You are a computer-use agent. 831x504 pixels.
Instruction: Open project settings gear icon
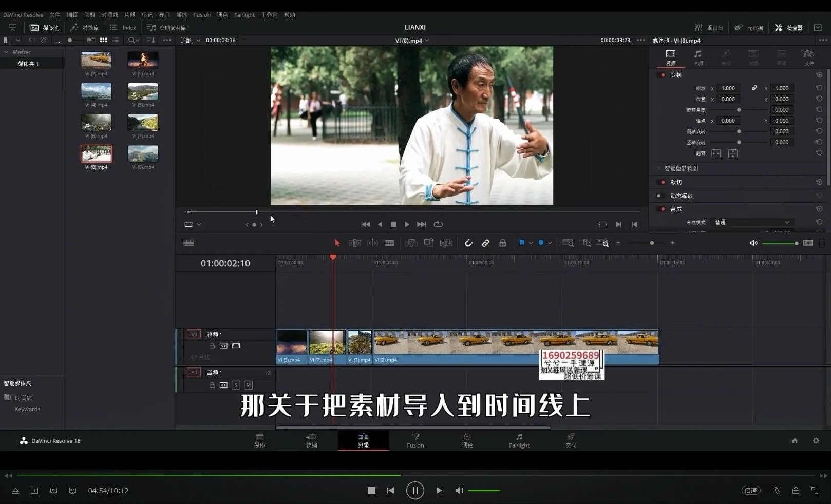tap(816, 441)
